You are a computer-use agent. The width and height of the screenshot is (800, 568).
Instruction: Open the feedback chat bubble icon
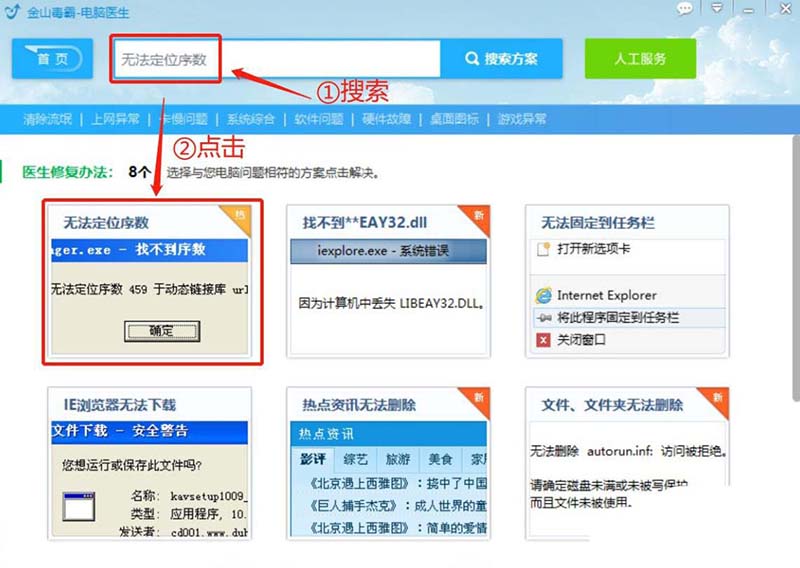point(685,9)
